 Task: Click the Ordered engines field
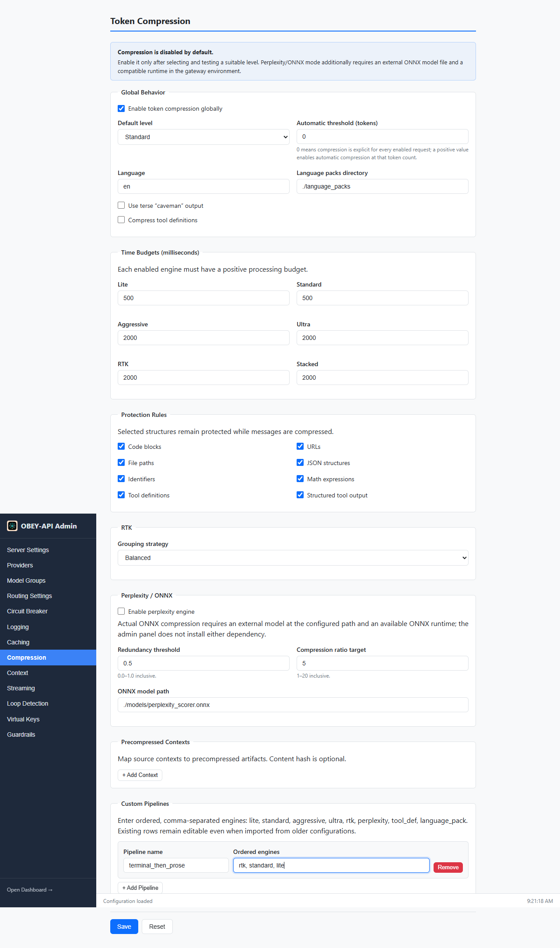(x=331, y=865)
